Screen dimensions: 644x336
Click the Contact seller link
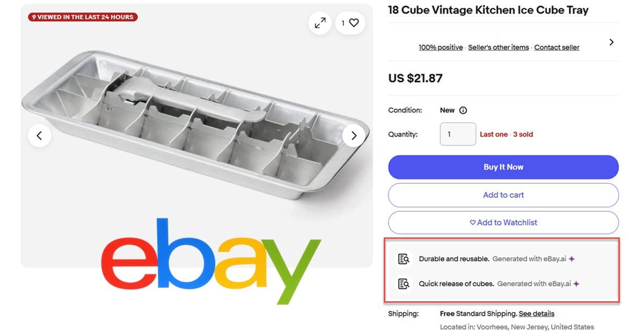pos(557,48)
